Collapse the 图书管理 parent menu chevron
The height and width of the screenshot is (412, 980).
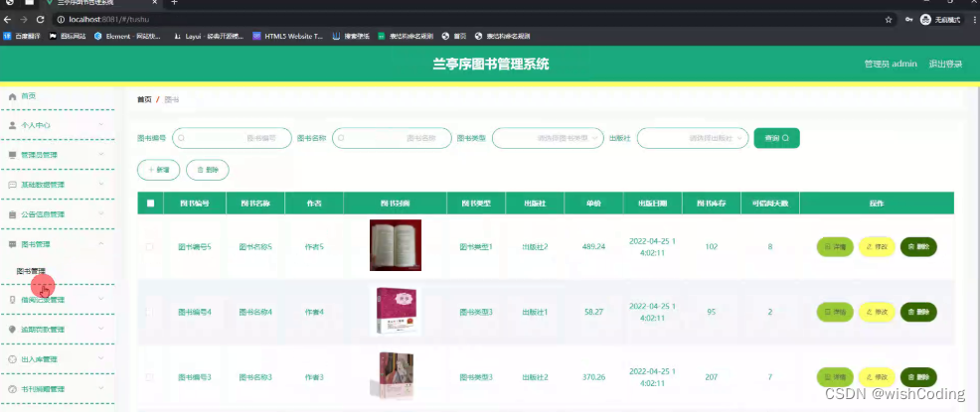[101, 243]
